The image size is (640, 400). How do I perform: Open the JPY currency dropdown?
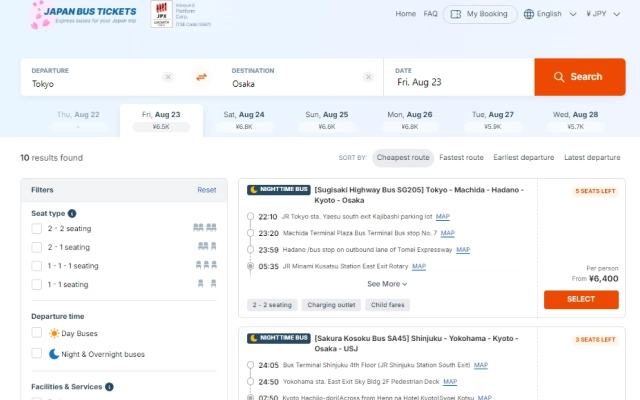[603, 14]
